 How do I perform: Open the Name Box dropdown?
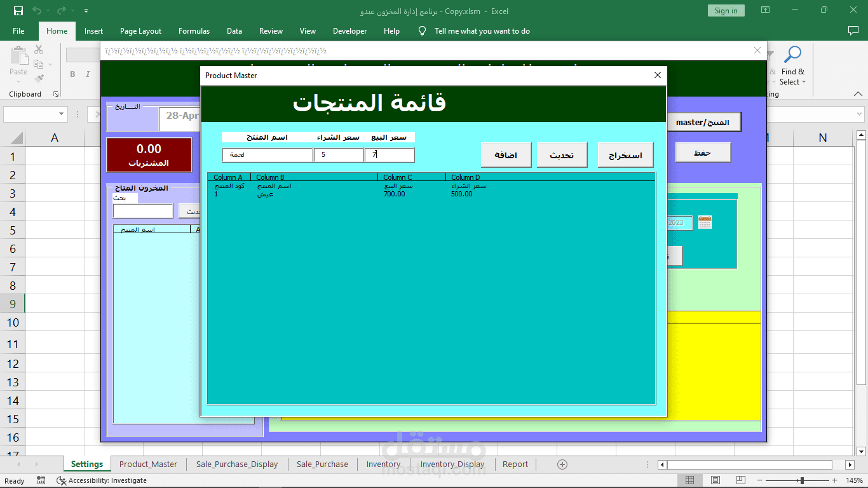click(62, 114)
